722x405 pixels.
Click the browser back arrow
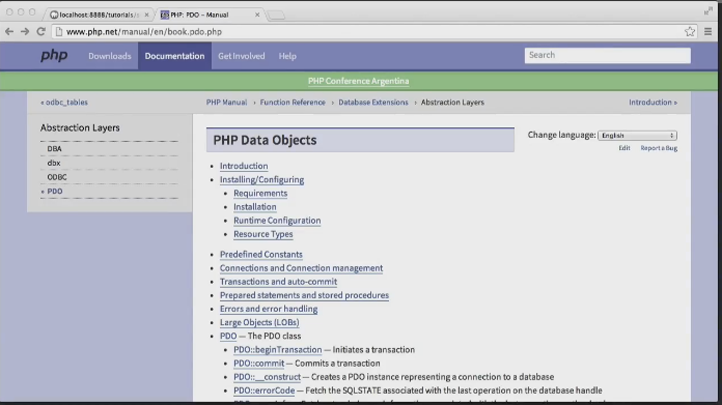(x=9, y=31)
